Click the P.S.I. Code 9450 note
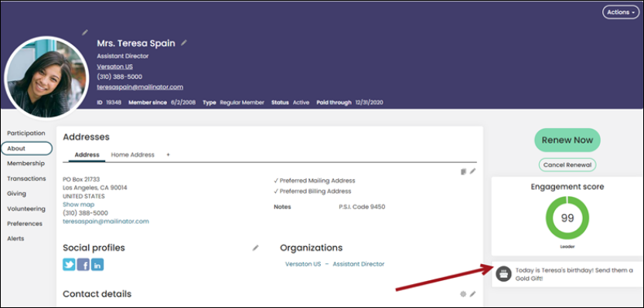Screen dimensions: 644x308 pyautogui.click(x=362, y=207)
